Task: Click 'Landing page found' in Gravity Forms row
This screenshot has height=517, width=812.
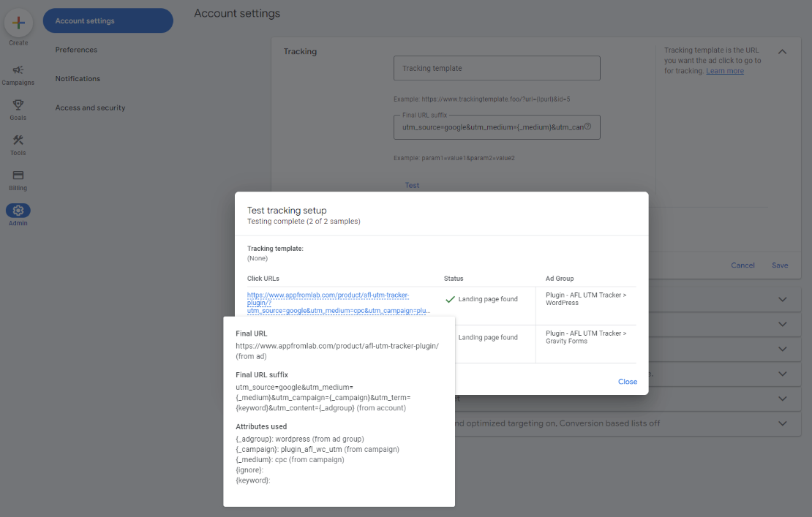Action: (488, 337)
